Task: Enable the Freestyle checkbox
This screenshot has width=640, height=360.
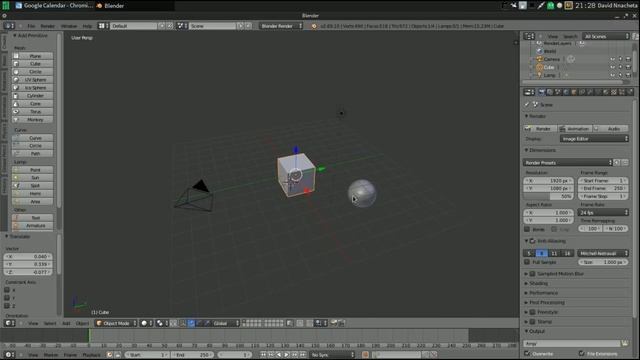Action: click(533, 312)
